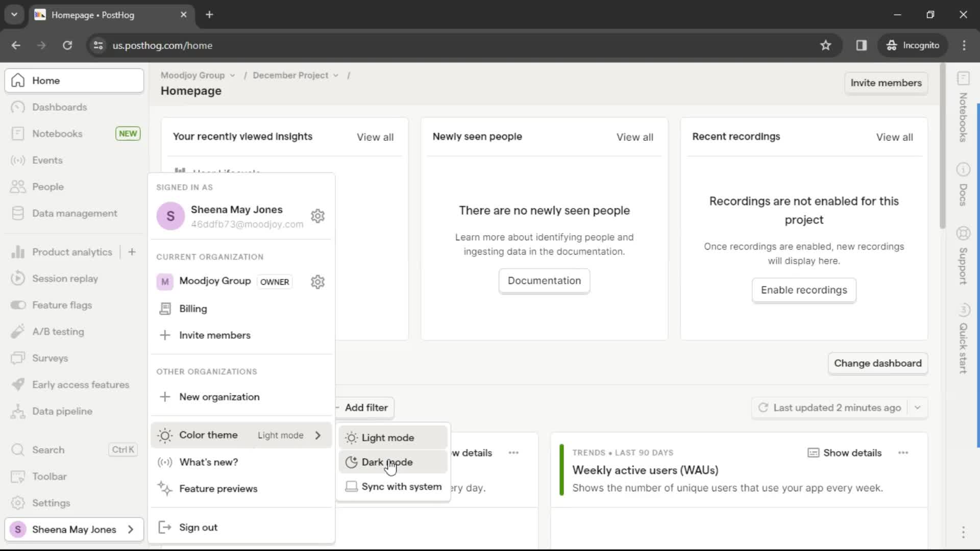980x551 pixels.
Task: Click the Product analytics bar chart icon
Action: click(18, 252)
